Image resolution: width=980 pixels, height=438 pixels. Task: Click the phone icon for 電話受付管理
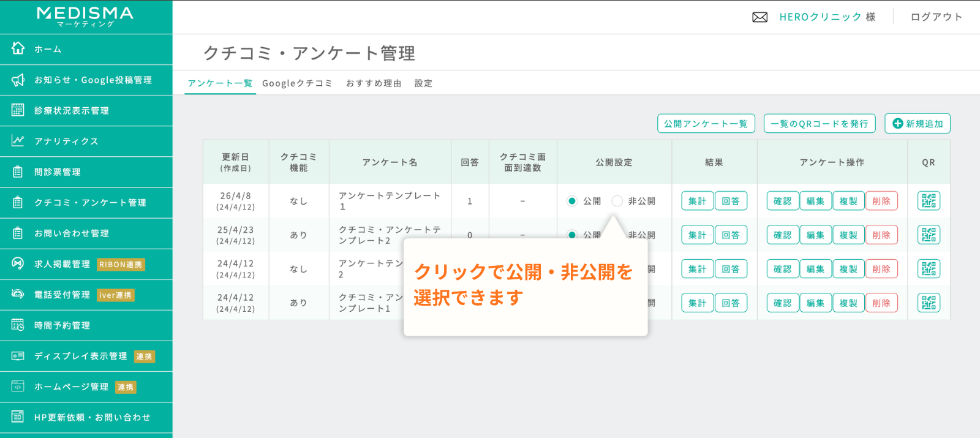click(18, 294)
